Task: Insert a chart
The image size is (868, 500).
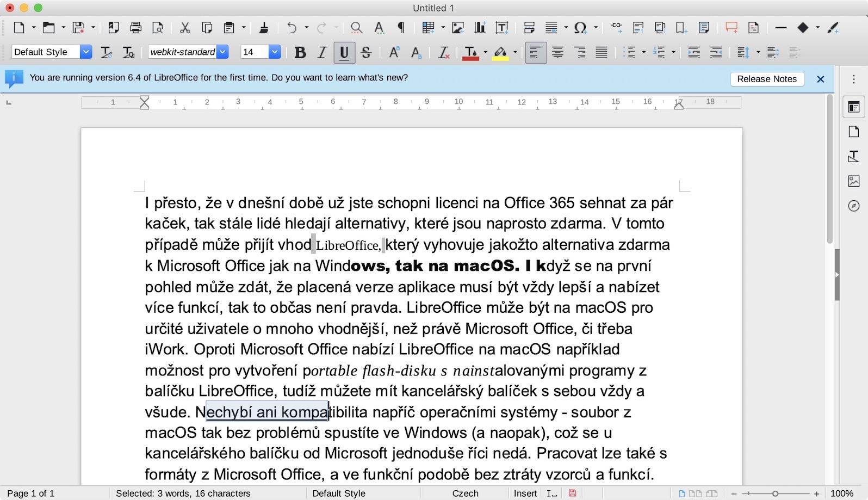Action: point(480,28)
